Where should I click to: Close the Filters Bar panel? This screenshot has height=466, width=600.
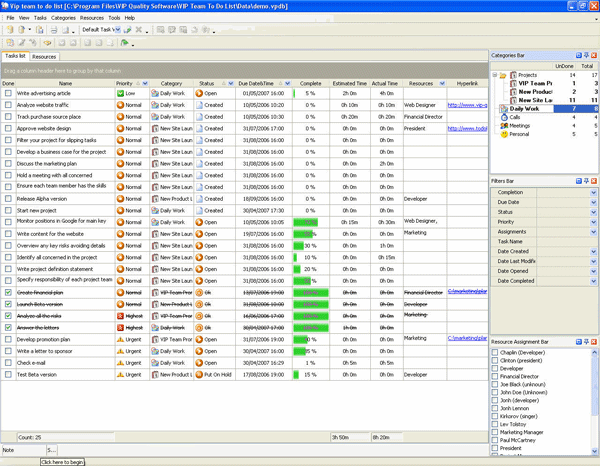pyautogui.click(x=594, y=180)
